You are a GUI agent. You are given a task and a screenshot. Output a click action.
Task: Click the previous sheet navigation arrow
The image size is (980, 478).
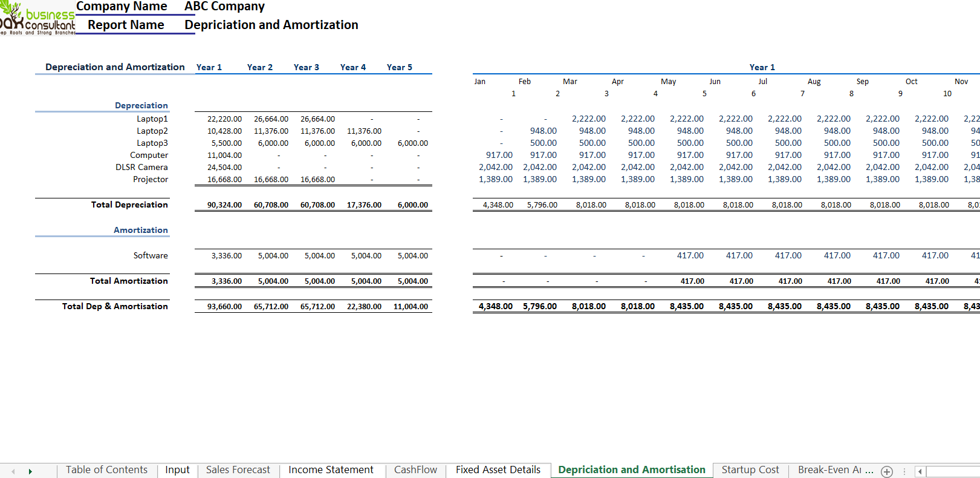click(13, 471)
